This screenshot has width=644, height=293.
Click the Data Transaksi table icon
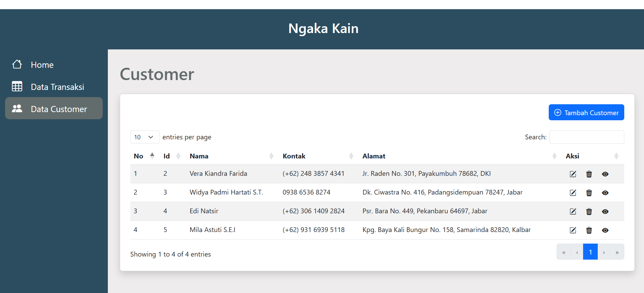tap(17, 87)
